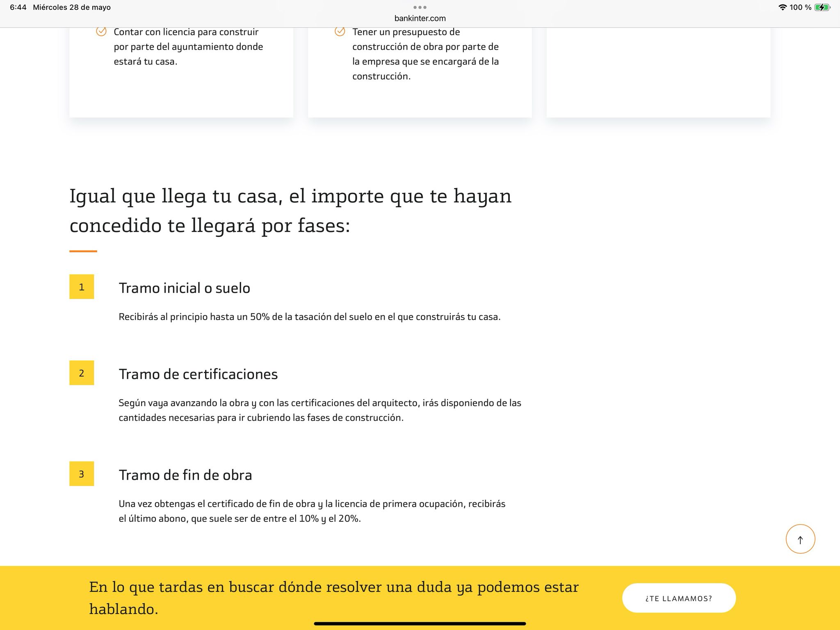The image size is (840, 630).
Task: Tap the bankinter.com address bar
Action: point(420,18)
